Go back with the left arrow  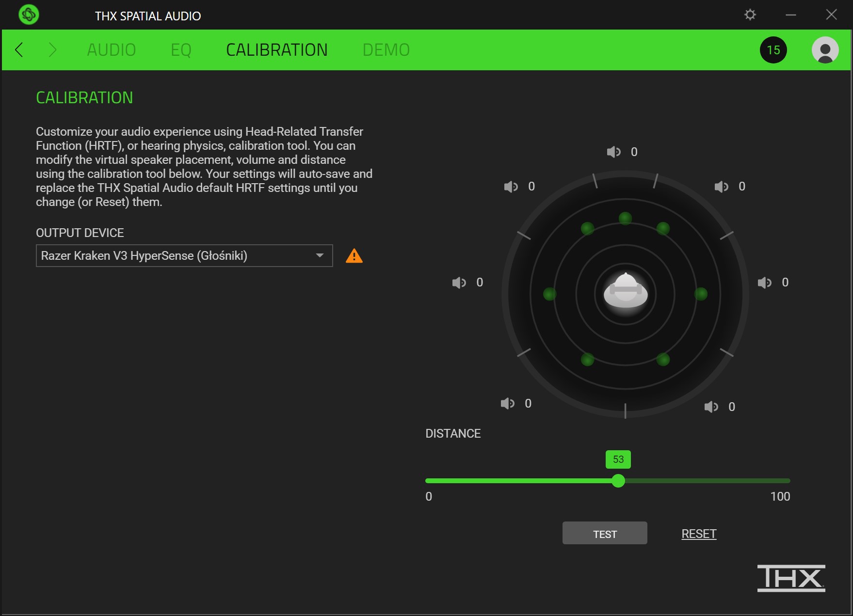tap(19, 49)
